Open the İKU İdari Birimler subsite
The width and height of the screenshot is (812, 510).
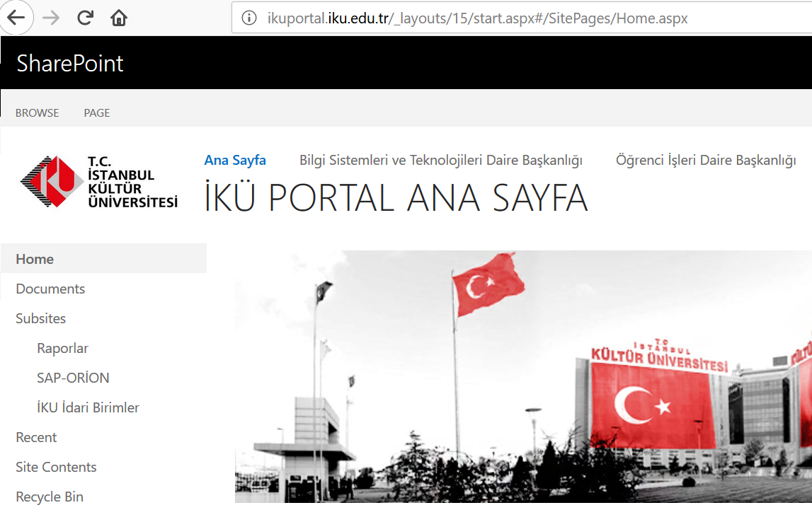pos(88,407)
